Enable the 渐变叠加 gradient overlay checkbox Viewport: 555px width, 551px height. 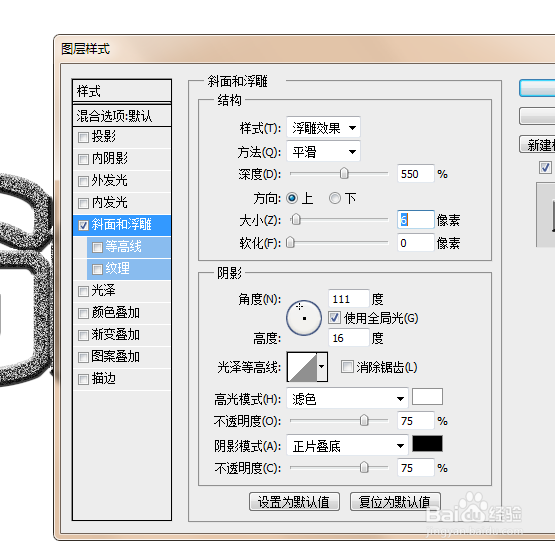(x=83, y=335)
